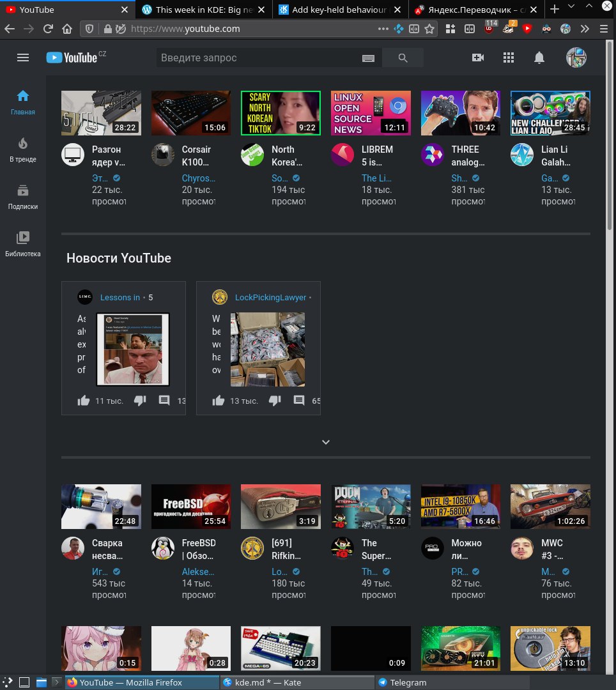Open the file manager taskbar icon
Image resolution: width=616 pixels, height=690 pixels.
tap(42, 682)
